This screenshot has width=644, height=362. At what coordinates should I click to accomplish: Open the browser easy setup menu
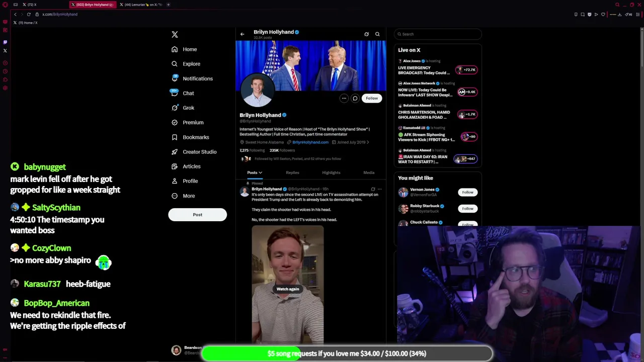[x=638, y=15]
